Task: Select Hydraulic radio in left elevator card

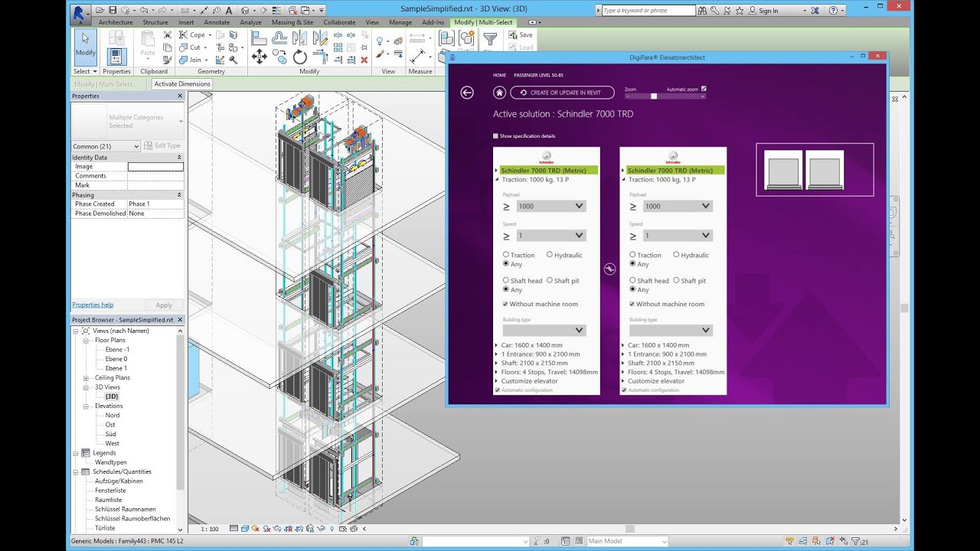Action: [550, 255]
